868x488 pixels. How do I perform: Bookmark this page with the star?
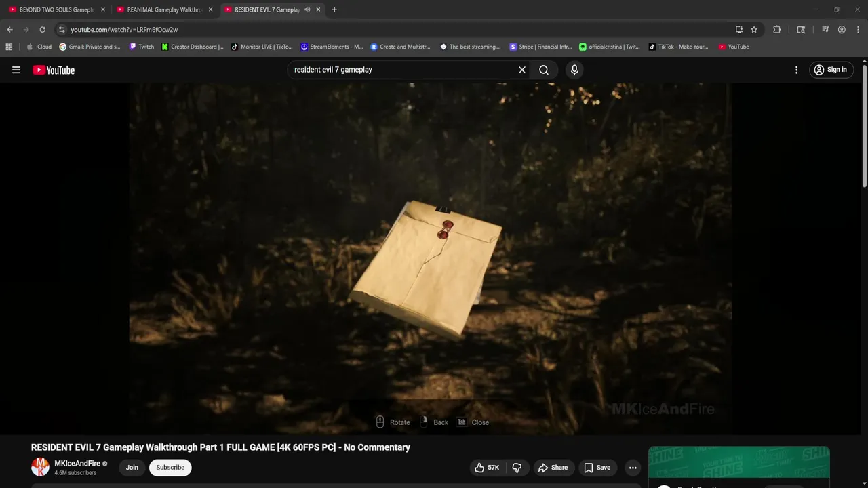[x=754, y=30]
